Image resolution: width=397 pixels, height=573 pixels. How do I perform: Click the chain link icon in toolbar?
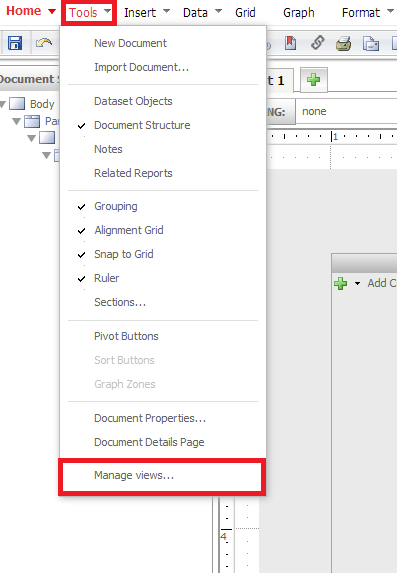[317, 43]
